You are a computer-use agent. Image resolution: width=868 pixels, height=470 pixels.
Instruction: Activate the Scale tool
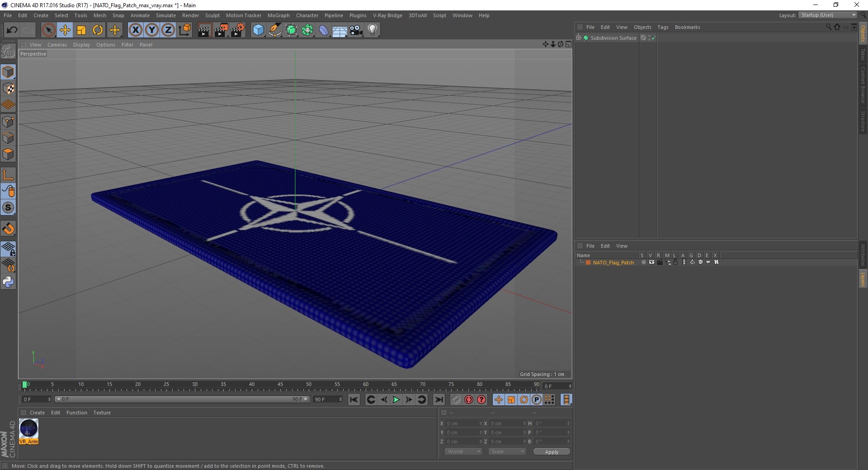(x=81, y=30)
